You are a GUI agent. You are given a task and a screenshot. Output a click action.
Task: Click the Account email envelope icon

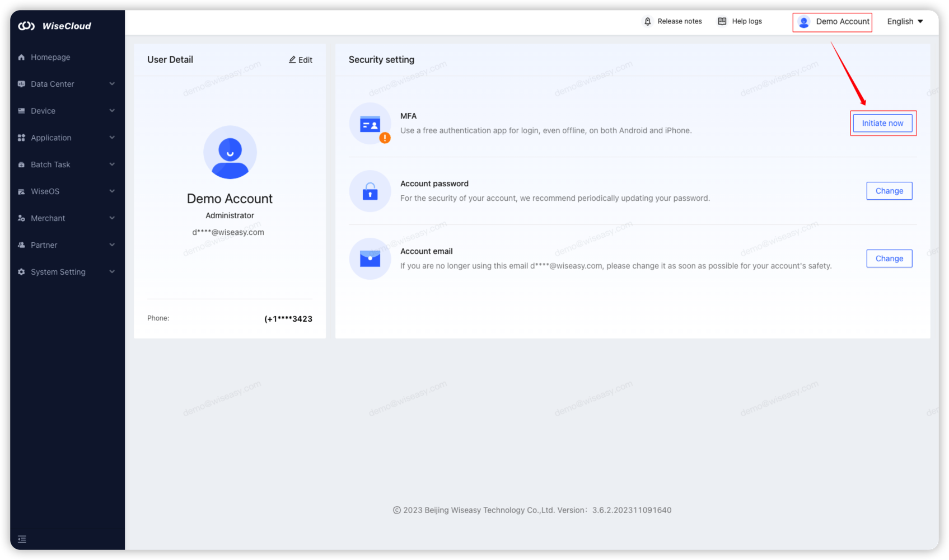point(370,258)
